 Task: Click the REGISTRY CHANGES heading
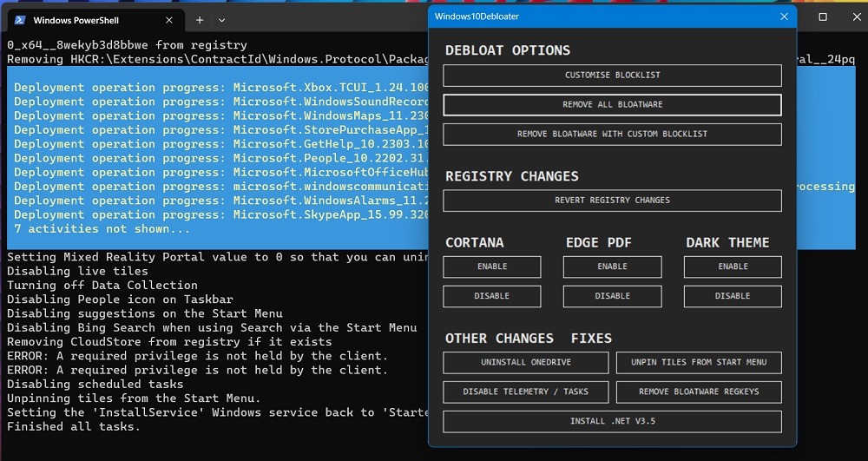pos(512,176)
